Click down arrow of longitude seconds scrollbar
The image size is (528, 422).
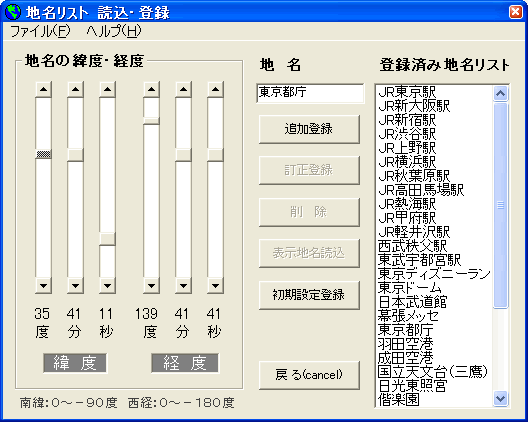(x=215, y=286)
